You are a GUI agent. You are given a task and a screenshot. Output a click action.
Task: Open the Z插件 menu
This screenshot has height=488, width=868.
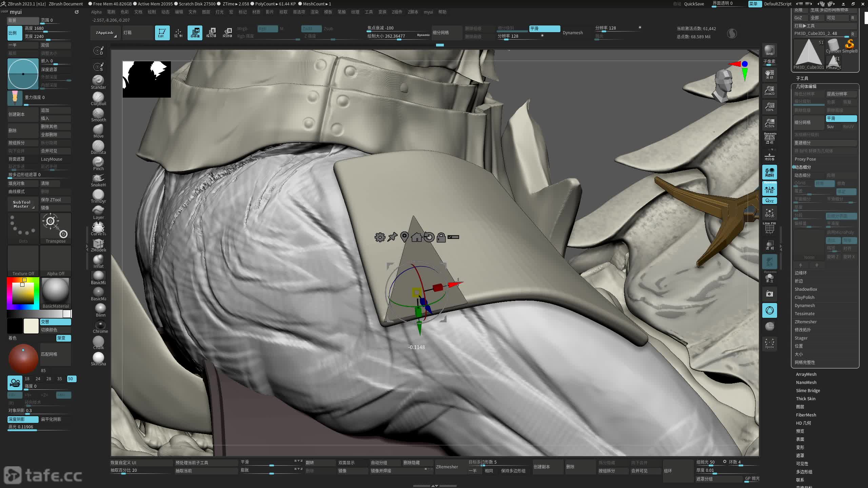[397, 12]
